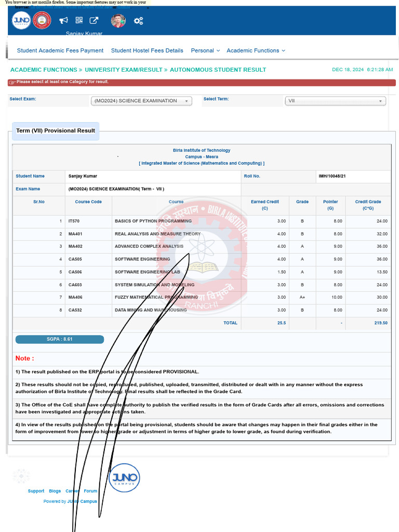Click the University Exam/Result breadcrumb
399x532 pixels.
click(x=124, y=70)
